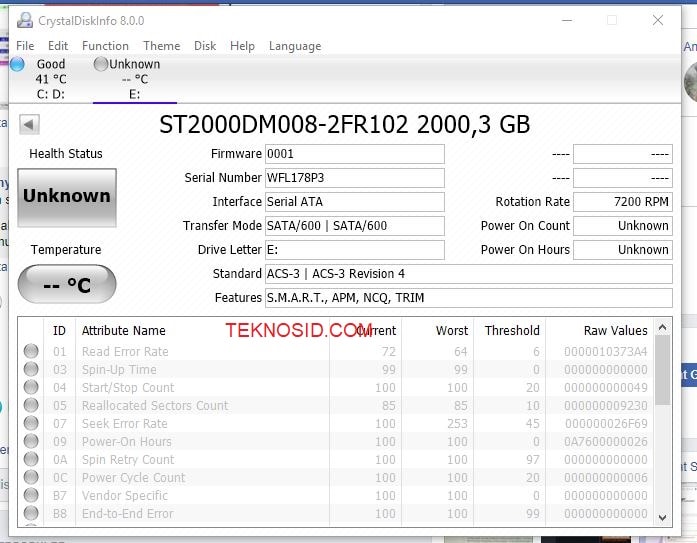Screen dimensions: 697x543
Task: Click the Power On Hours value field
Action: (x=623, y=250)
